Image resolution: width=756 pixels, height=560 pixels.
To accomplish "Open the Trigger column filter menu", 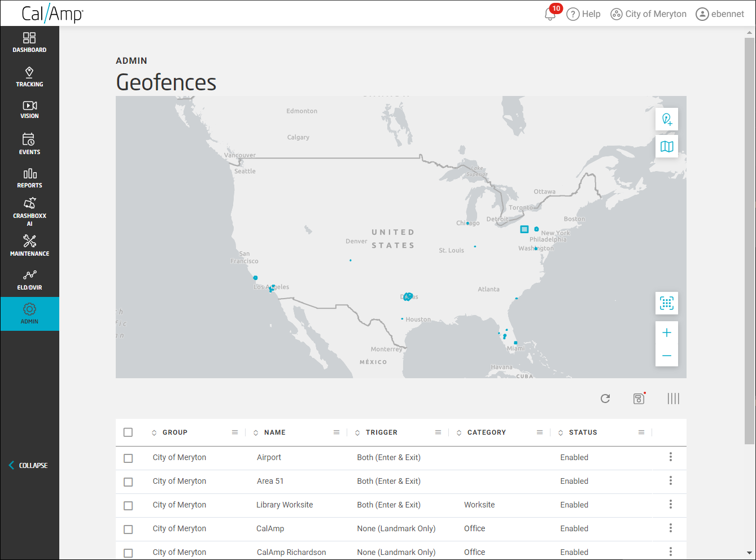I will (438, 432).
